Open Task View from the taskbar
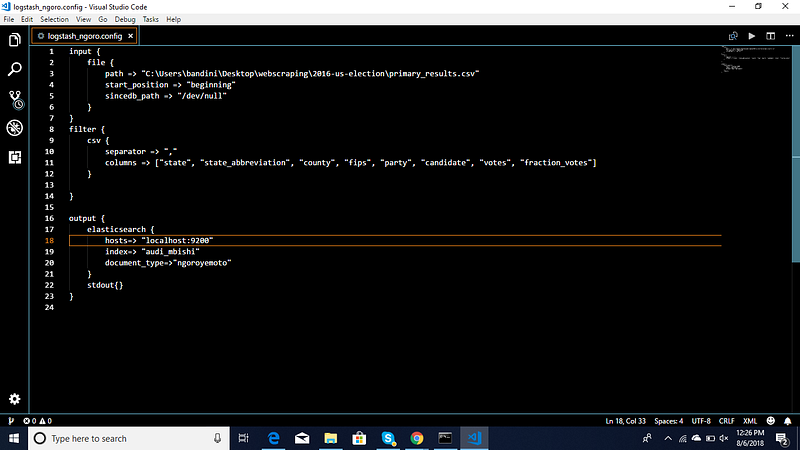The width and height of the screenshot is (800, 450). tap(243, 438)
